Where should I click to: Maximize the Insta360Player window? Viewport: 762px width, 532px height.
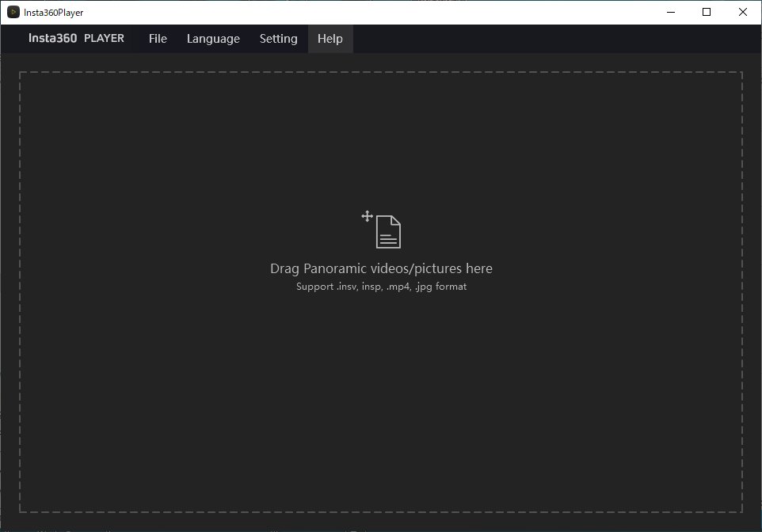click(707, 12)
